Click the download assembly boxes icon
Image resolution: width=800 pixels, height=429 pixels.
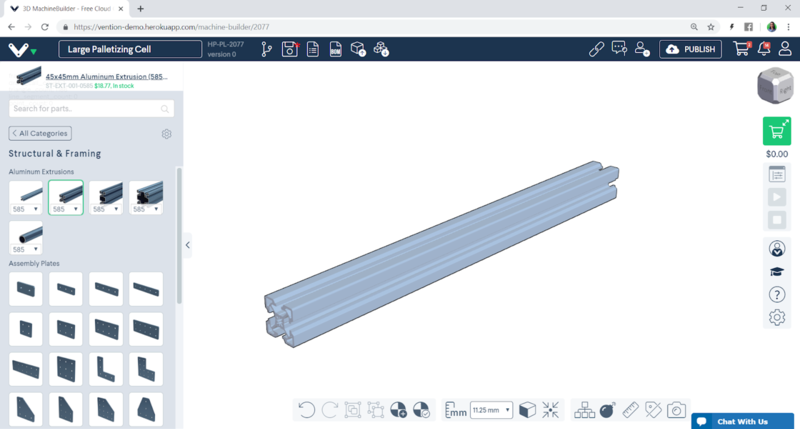pos(381,49)
